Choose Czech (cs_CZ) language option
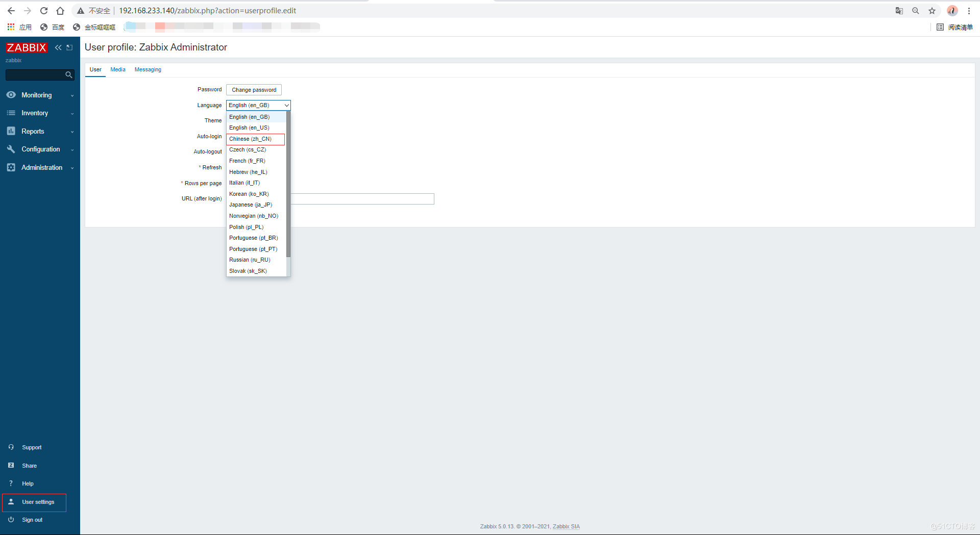The width and height of the screenshot is (980, 535). coord(256,150)
